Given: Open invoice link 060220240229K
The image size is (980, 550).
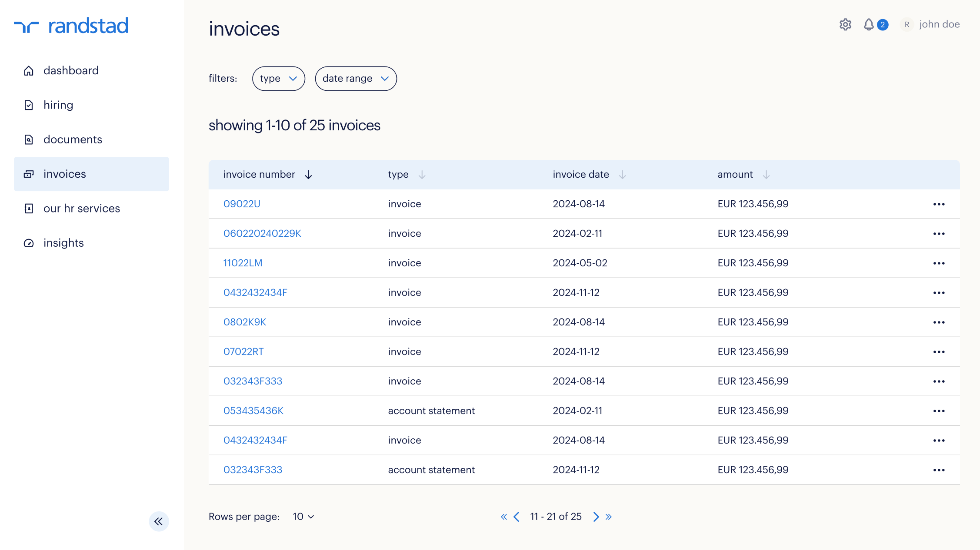Looking at the screenshot, I should coord(262,234).
